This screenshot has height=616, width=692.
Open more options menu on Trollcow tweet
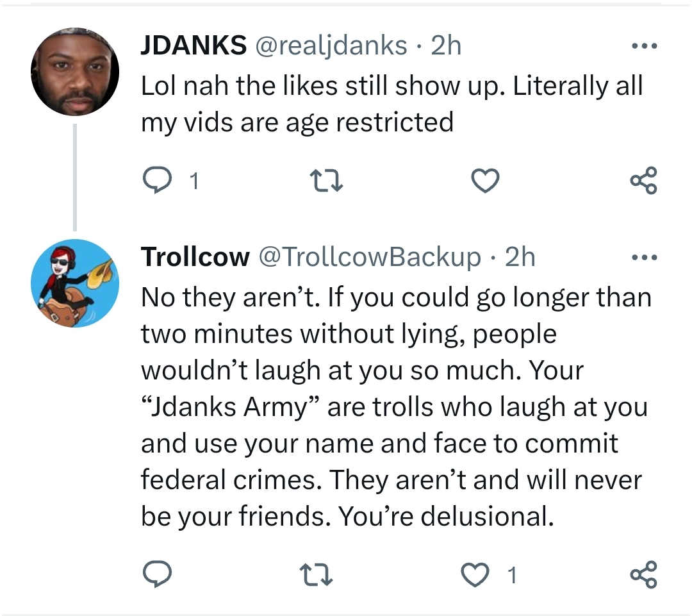click(643, 258)
